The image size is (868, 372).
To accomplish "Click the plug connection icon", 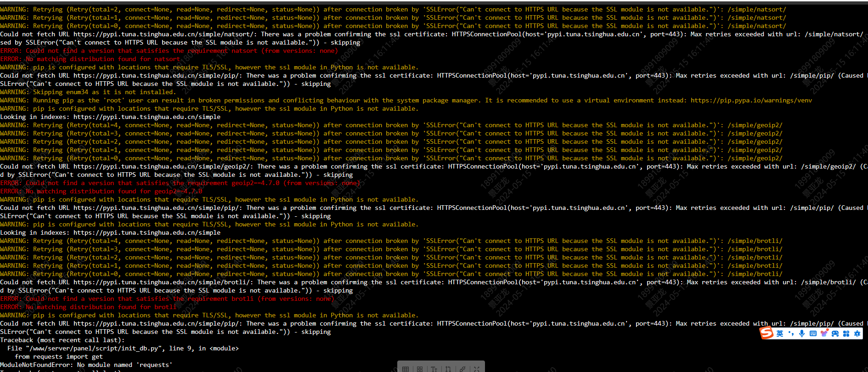I will [x=462, y=369].
